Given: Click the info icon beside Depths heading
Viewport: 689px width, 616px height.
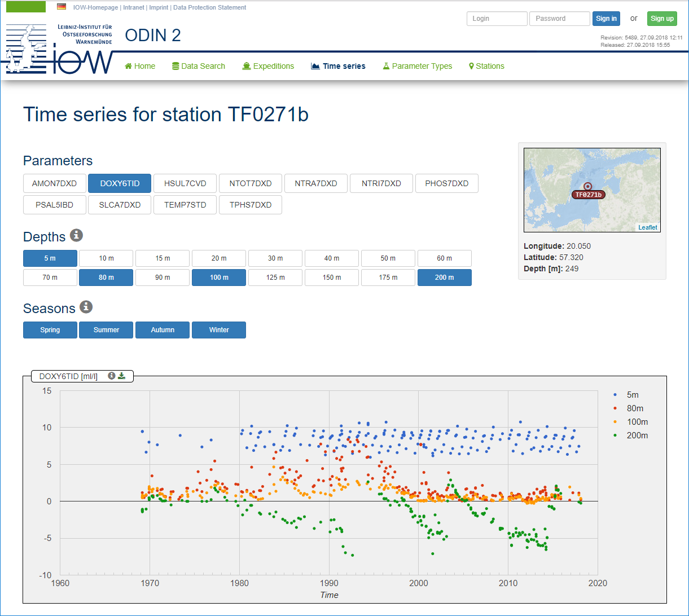Looking at the screenshot, I should tap(76, 235).
